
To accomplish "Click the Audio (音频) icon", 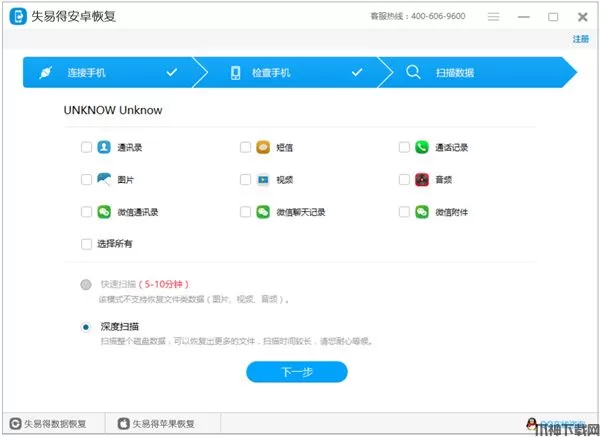I will tap(422, 180).
